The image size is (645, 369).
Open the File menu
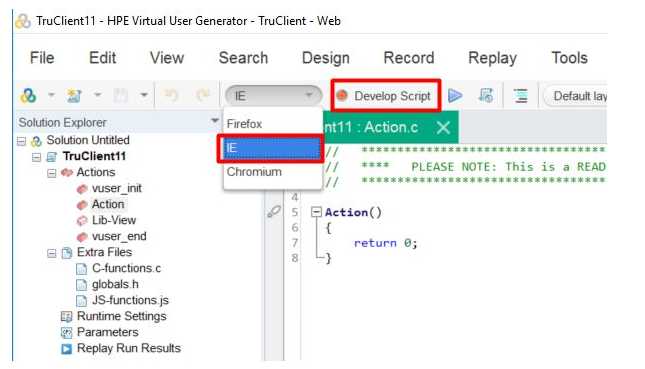[x=42, y=58]
